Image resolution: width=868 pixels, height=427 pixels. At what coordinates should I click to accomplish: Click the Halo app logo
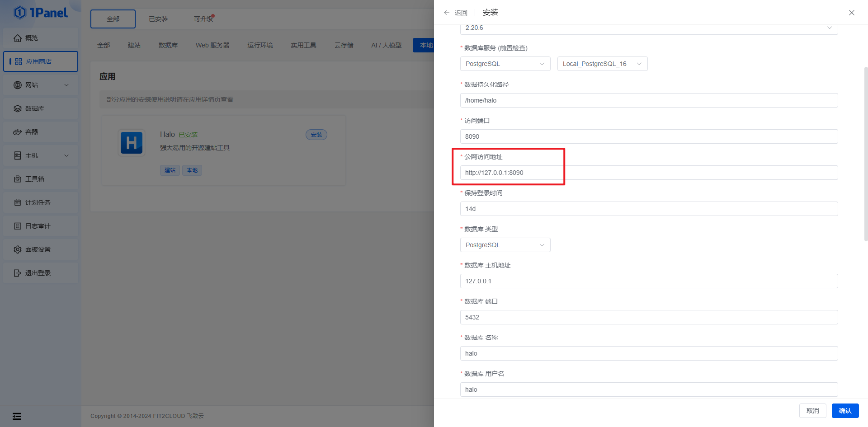[132, 143]
